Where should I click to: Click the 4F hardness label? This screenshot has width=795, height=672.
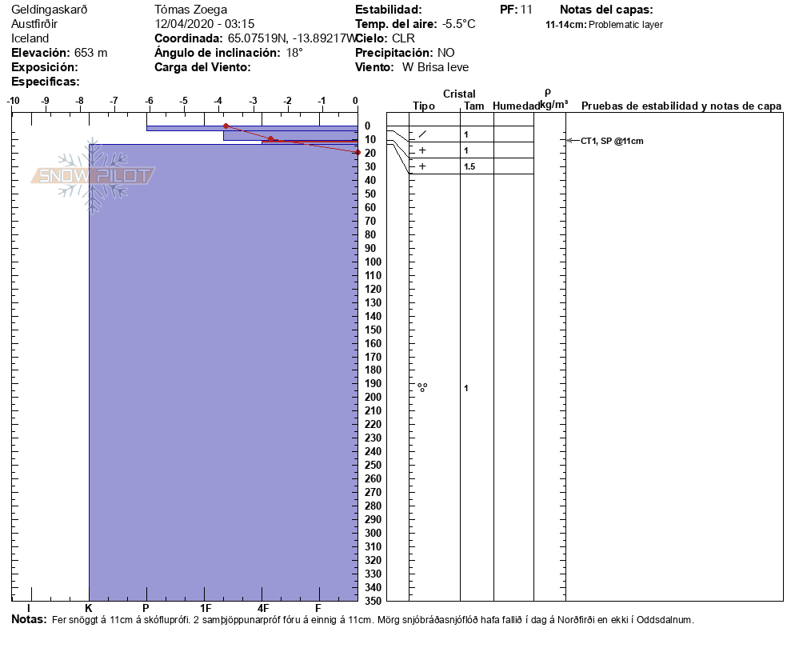tap(262, 608)
